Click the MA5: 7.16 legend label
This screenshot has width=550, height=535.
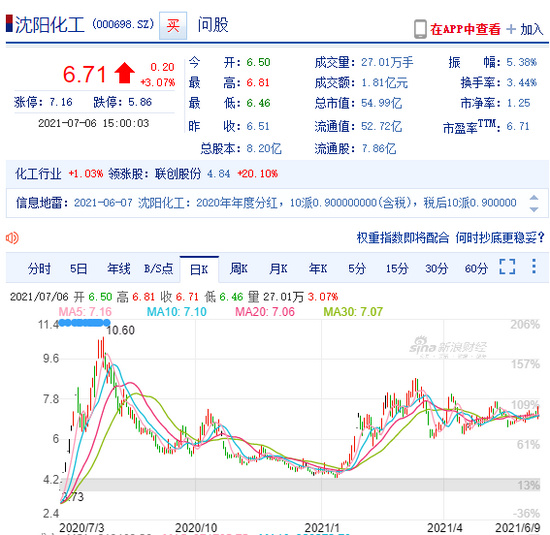(85, 312)
